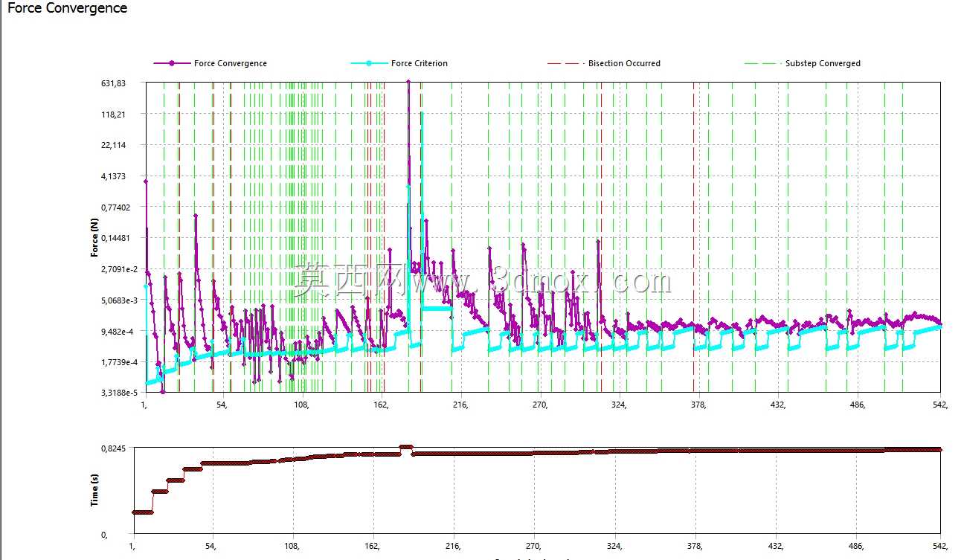The height and width of the screenshot is (560, 964).
Task: Click the Force Convergence panel title
Action: click(x=67, y=8)
